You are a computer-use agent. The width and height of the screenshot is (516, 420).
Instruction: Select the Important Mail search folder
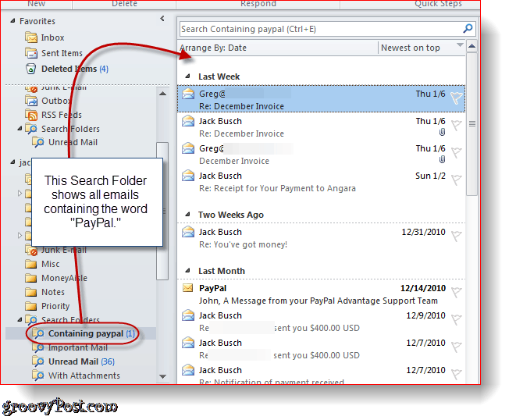[70, 347]
